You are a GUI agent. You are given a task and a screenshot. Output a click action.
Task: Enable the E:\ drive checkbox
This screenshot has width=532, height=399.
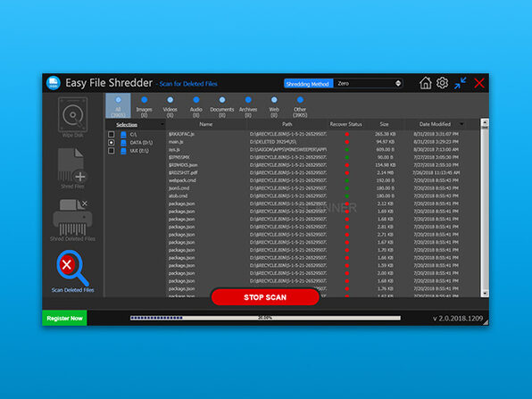(111, 151)
